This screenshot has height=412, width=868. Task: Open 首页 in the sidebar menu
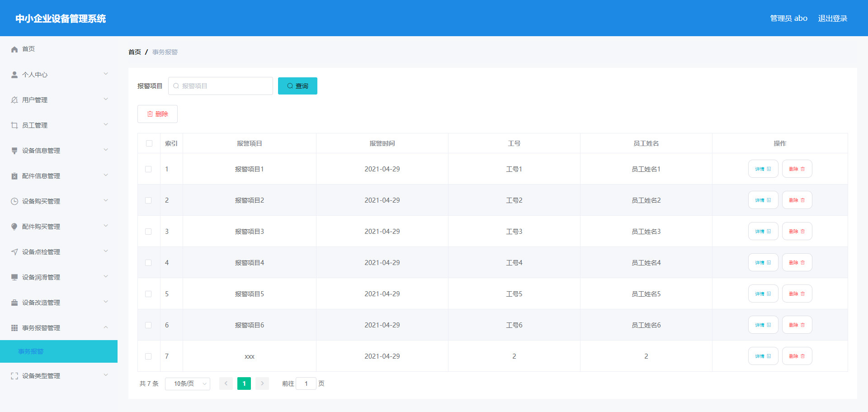[x=59, y=49]
